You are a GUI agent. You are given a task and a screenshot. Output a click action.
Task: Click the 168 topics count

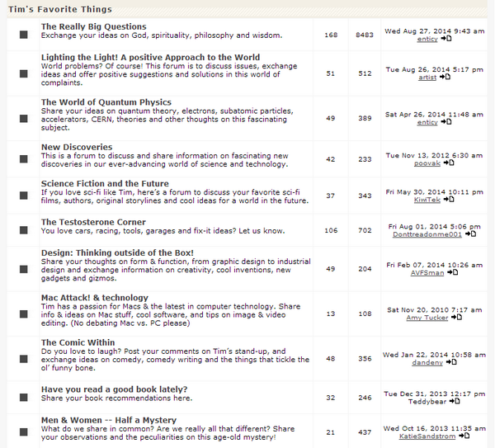[x=331, y=35]
